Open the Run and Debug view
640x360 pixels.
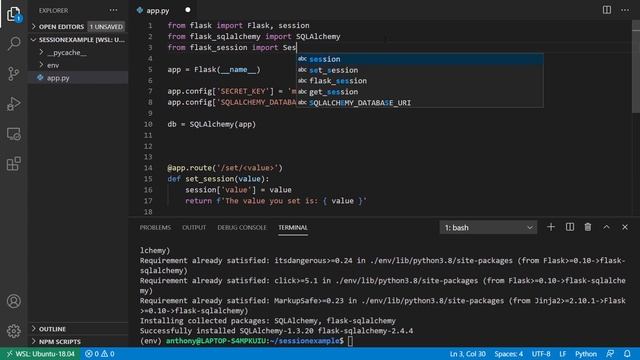coord(13,104)
